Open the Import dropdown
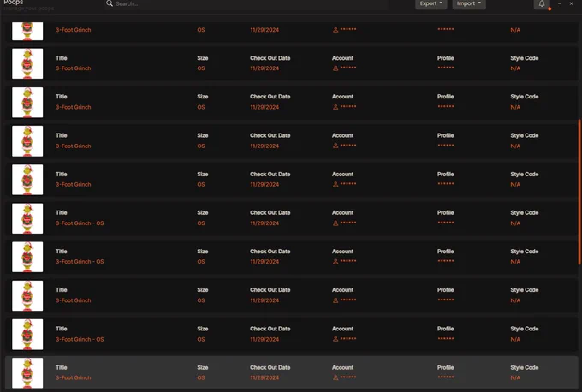This screenshot has width=582, height=392. coord(469,3)
